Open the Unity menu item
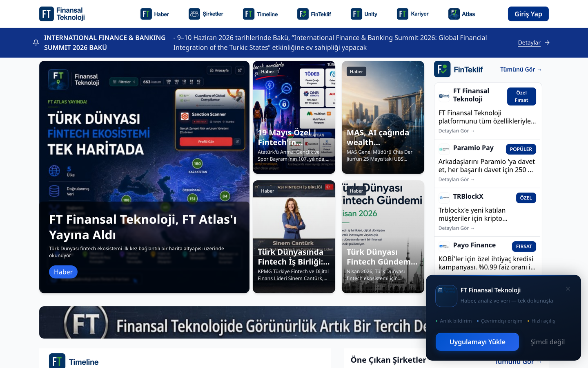588x368 pixels. point(364,14)
